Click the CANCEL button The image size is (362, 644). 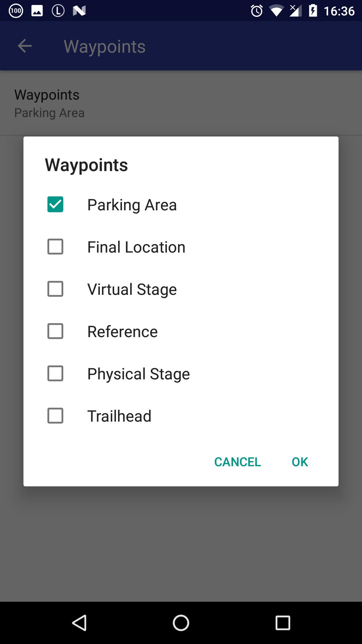click(x=237, y=462)
